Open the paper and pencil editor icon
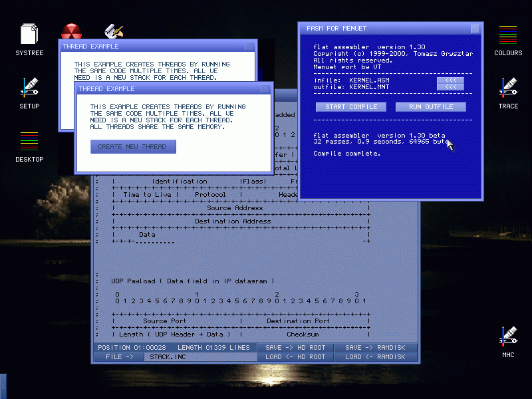This screenshot has height=399, width=532. 114,31
